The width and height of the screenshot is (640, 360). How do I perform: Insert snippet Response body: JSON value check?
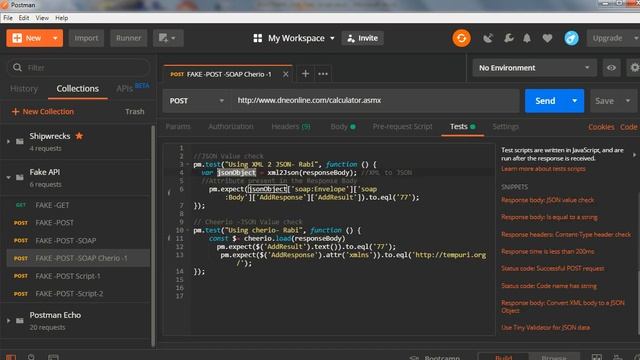pos(547,200)
